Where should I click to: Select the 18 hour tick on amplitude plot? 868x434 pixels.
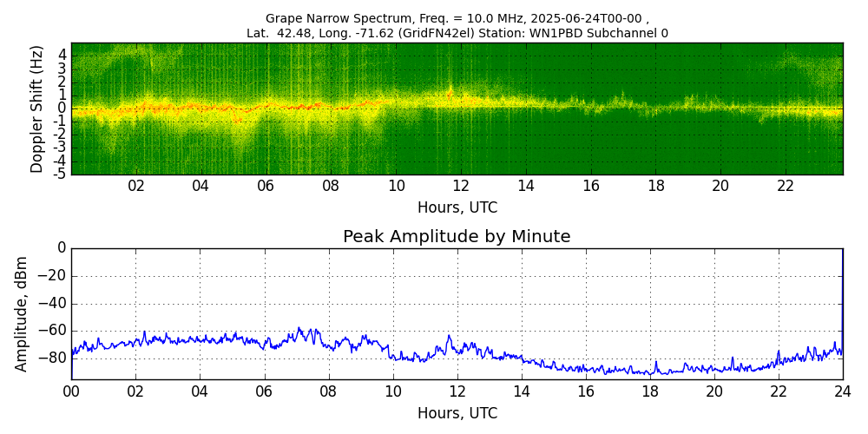pyautogui.click(x=650, y=391)
